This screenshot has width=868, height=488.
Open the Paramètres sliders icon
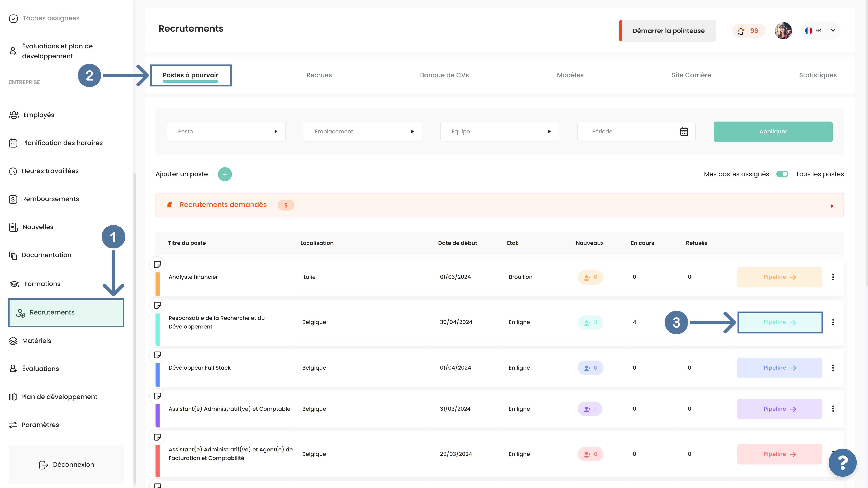(13, 425)
